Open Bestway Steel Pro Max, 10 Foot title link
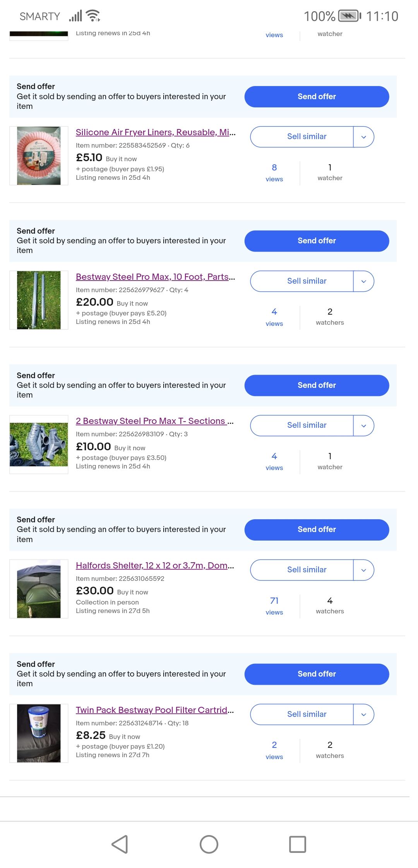This screenshot has height=868, width=418. [155, 277]
